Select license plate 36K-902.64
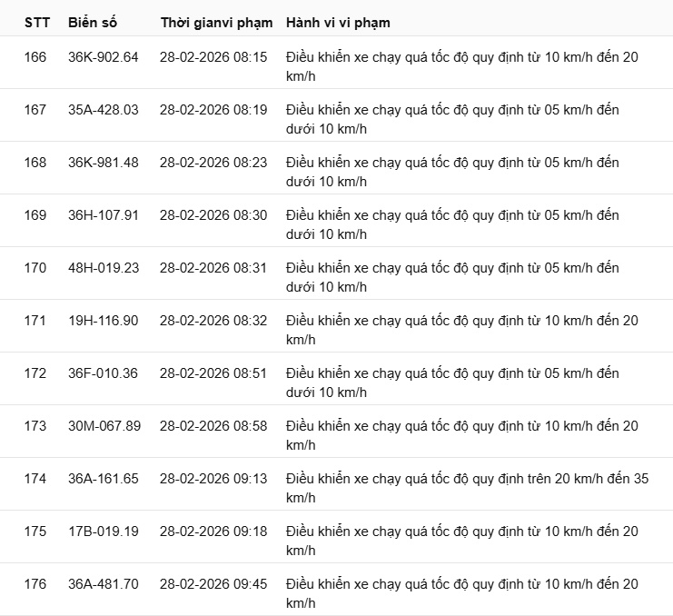673x616 pixels. coord(104,57)
